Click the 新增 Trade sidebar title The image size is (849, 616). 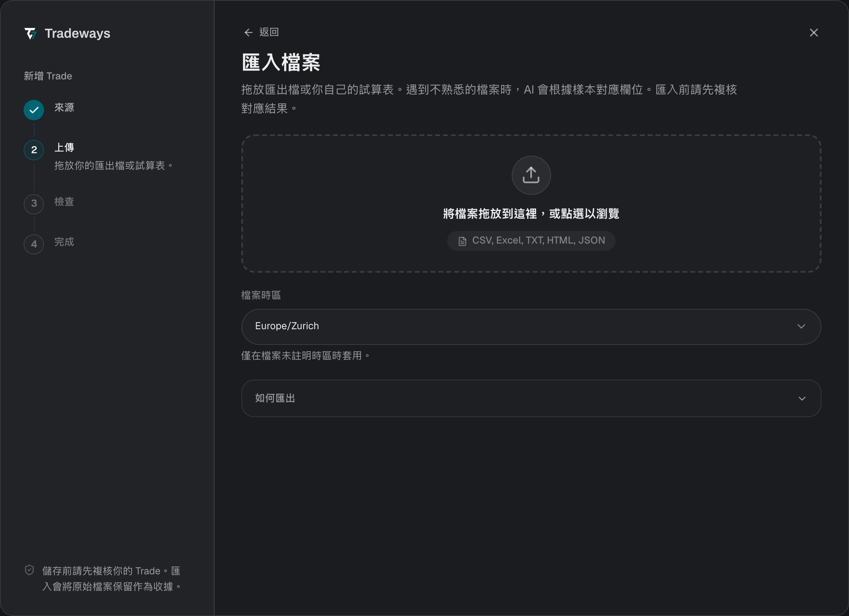[x=48, y=76]
